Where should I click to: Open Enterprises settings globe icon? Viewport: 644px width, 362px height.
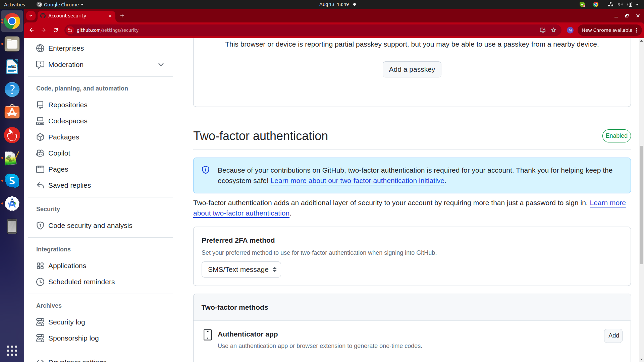pyautogui.click(x=40, y=48)
